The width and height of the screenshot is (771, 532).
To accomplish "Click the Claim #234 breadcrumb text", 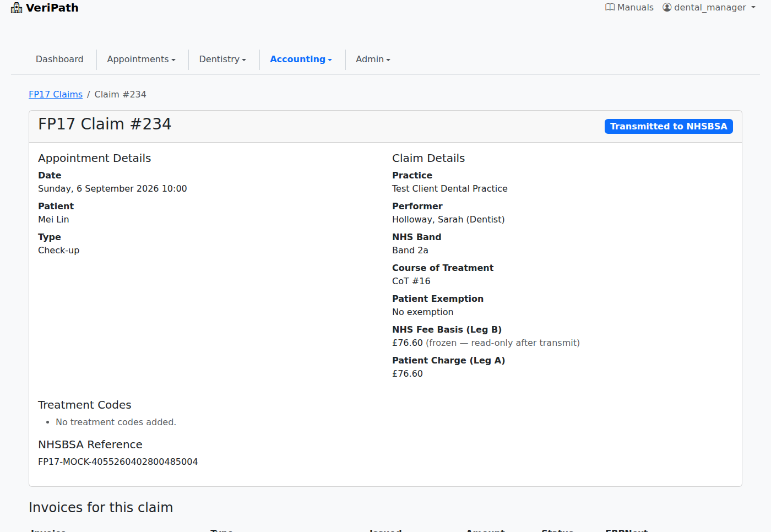I will [x=120, y=94].
